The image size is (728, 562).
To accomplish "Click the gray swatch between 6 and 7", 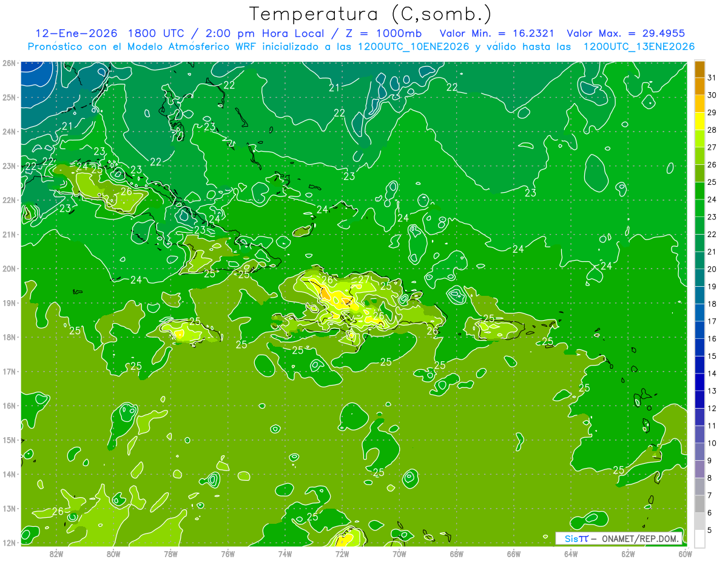I will pyautogui.click(x=699, y=504).
